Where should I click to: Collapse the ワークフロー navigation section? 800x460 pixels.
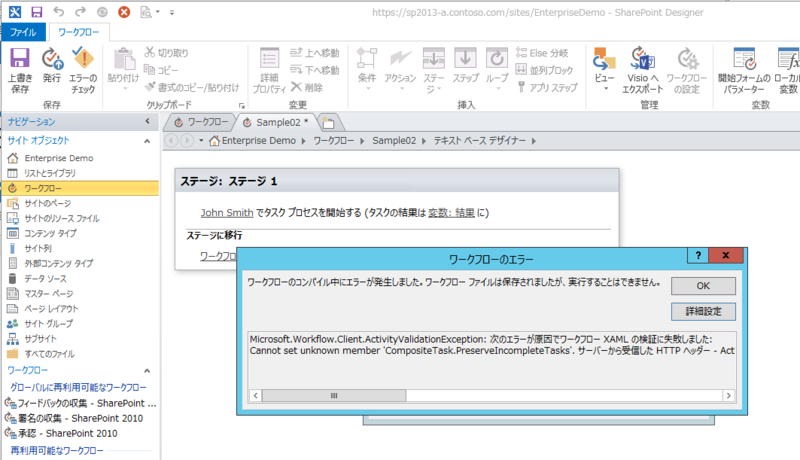point(147,371)
